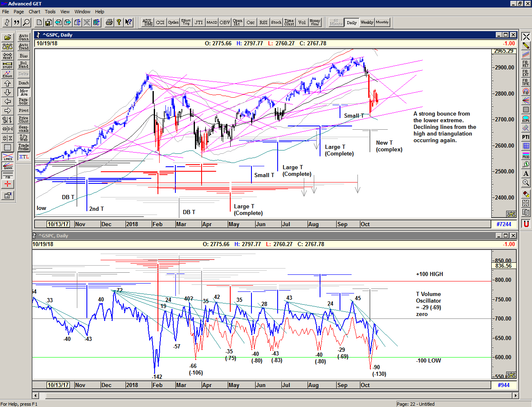Click the MACD indicator button
Image resolution: width=532 pixels, height=407 pixels.
coord(212,22)
